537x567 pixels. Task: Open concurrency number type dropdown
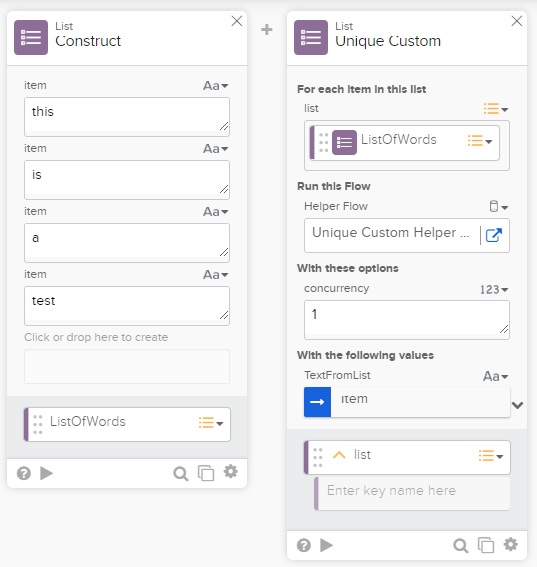(494, 289)
